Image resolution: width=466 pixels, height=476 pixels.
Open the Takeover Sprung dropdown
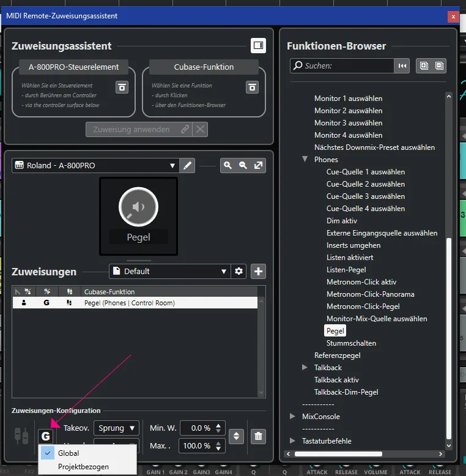coord(116,428)
